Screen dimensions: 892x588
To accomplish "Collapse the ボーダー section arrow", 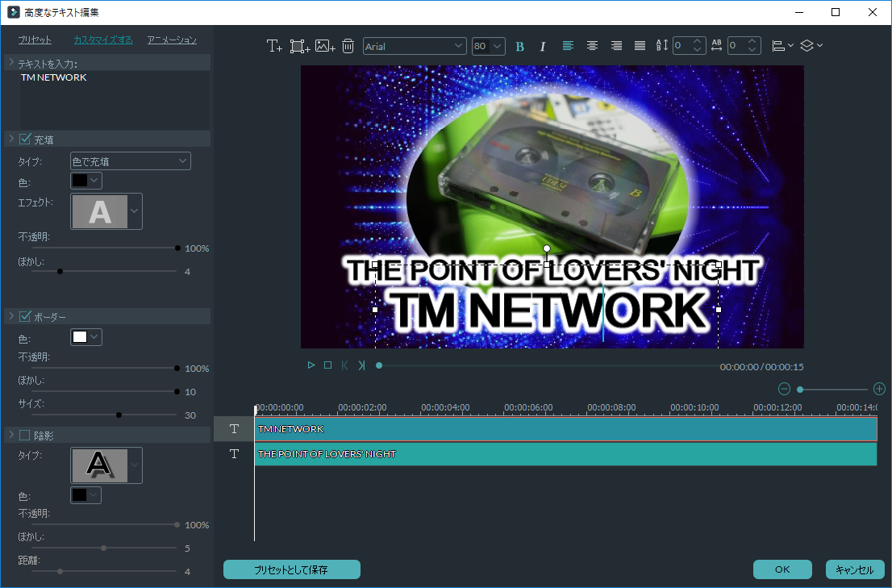I will [x=10, y=315].
